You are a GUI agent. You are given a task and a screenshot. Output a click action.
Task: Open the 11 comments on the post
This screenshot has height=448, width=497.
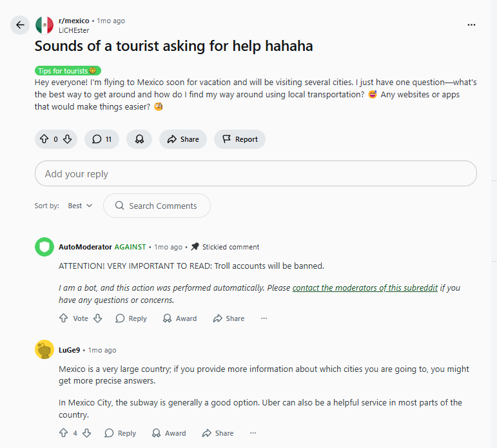[102, 139]
